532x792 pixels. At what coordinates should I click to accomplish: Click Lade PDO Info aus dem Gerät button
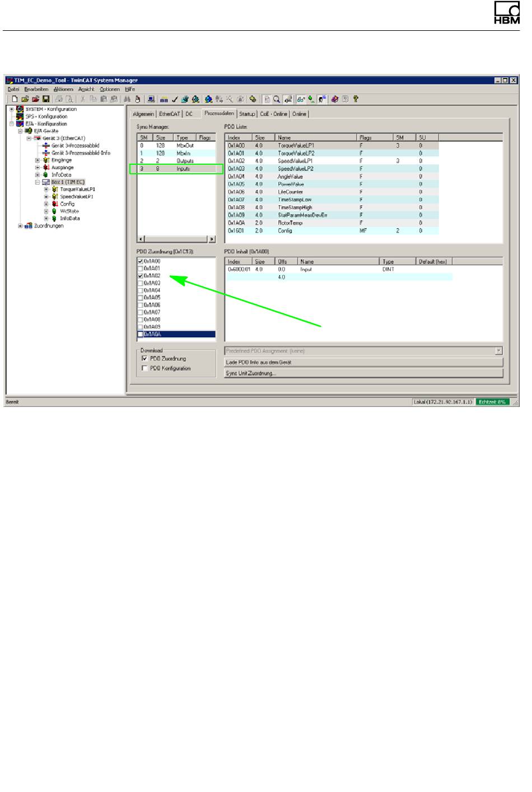[x=363, y=363]
